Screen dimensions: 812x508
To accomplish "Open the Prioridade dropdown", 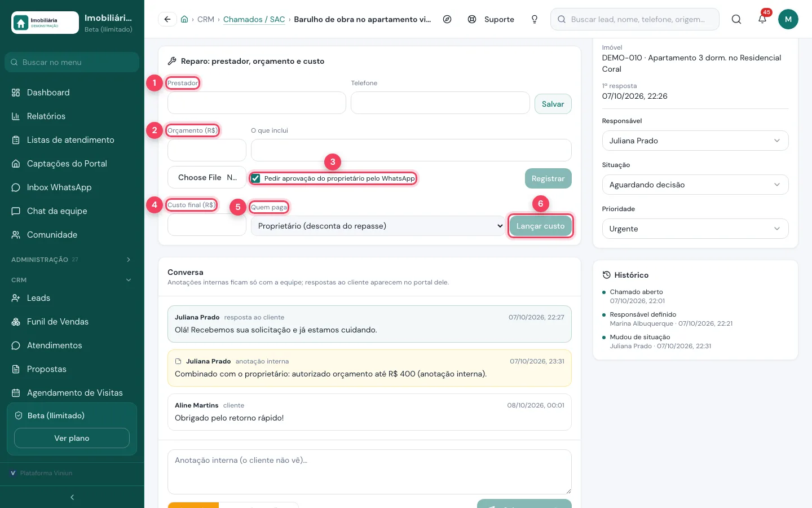I will click(x=695, y=229).
